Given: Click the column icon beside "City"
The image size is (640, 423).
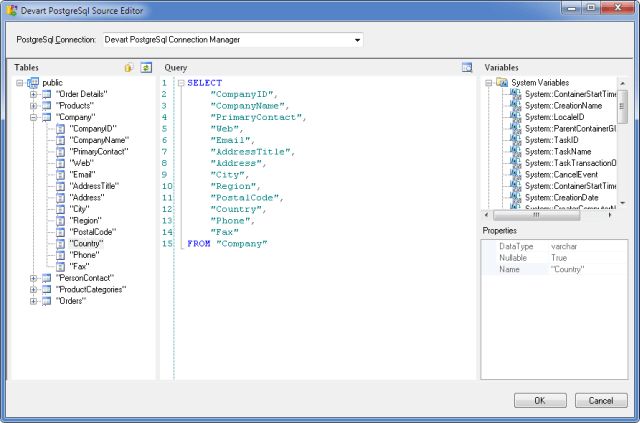Looking at the screenshot, I should tap(60, 209).
